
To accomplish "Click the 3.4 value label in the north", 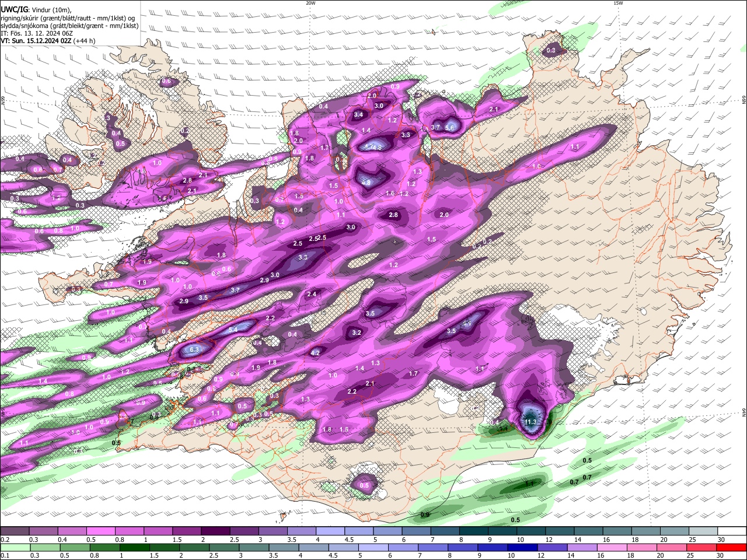I will (358, 115).
